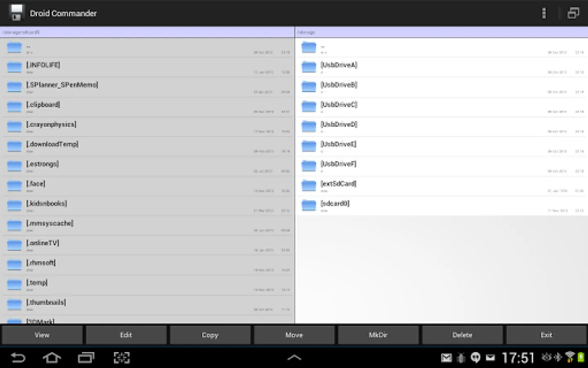Screen dimensions: 588x368
Task: Select the extSdCard folder icon
Action: (x=309, y=186)
